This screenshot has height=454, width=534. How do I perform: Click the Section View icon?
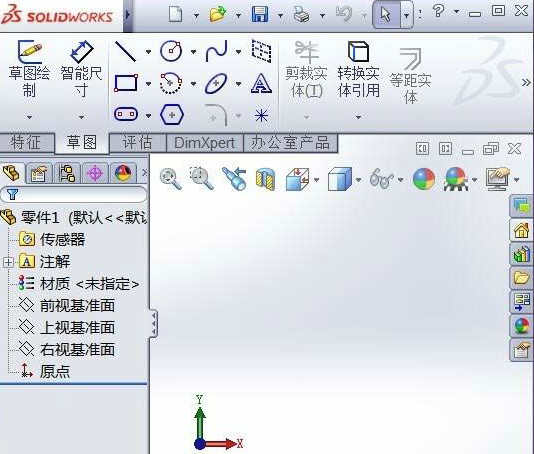pos(265,179)
